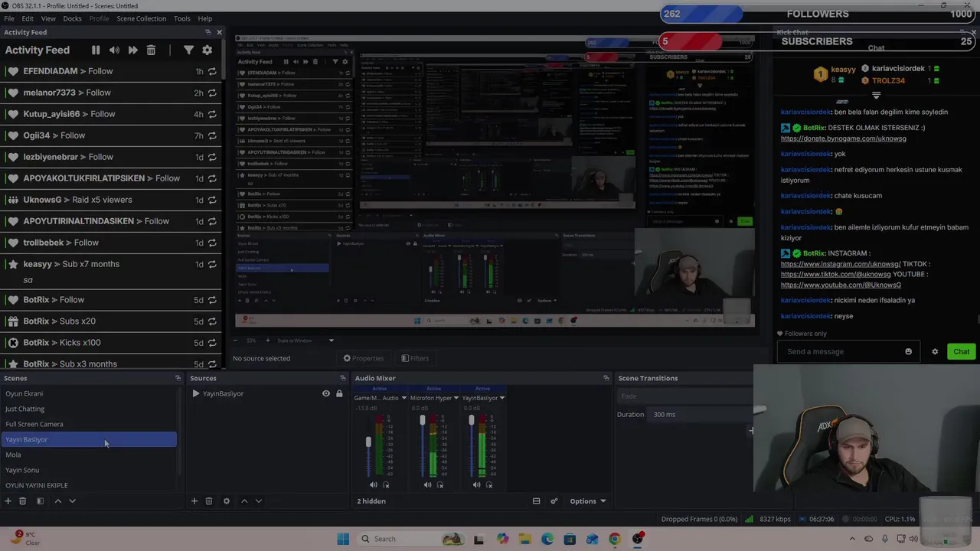The image size is (980, 551).
Task: Toggle monitoring on Microfon Hyper channel
Action: [440, 485]
